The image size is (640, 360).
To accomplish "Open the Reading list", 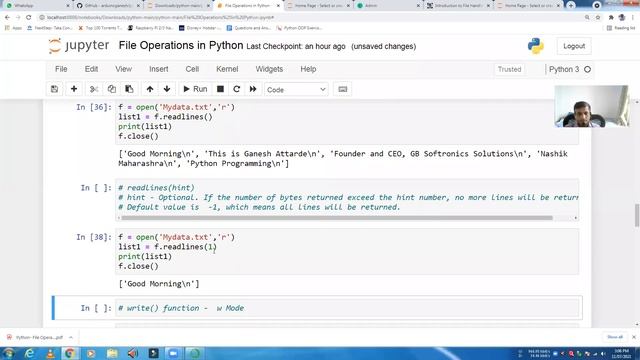I will tap(621, 28).
